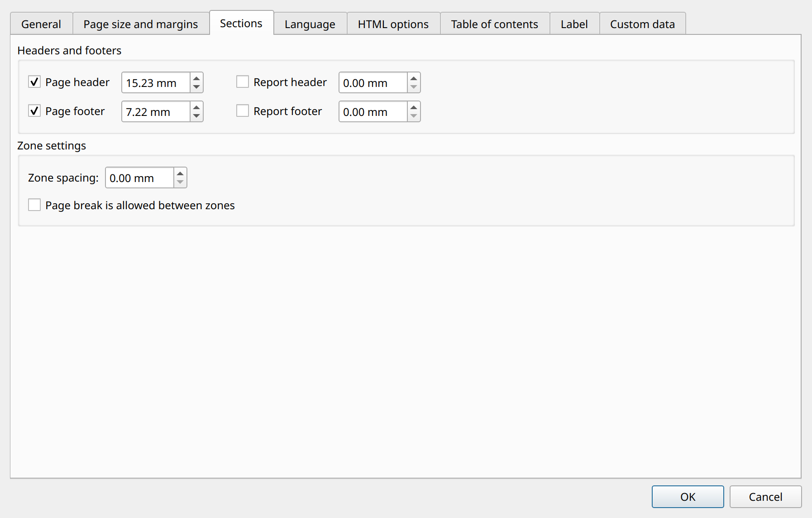
Task: Increase Page header height with up arrow
Action: [196, 78]
